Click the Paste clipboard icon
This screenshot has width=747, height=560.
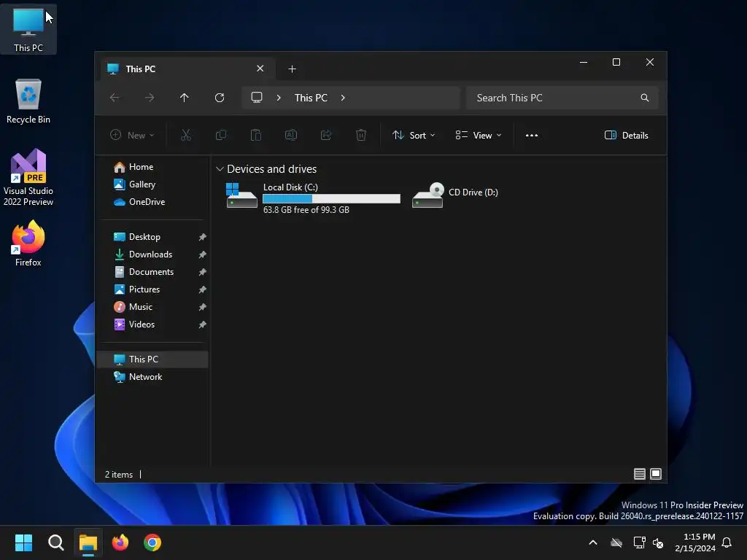[256, 135]
